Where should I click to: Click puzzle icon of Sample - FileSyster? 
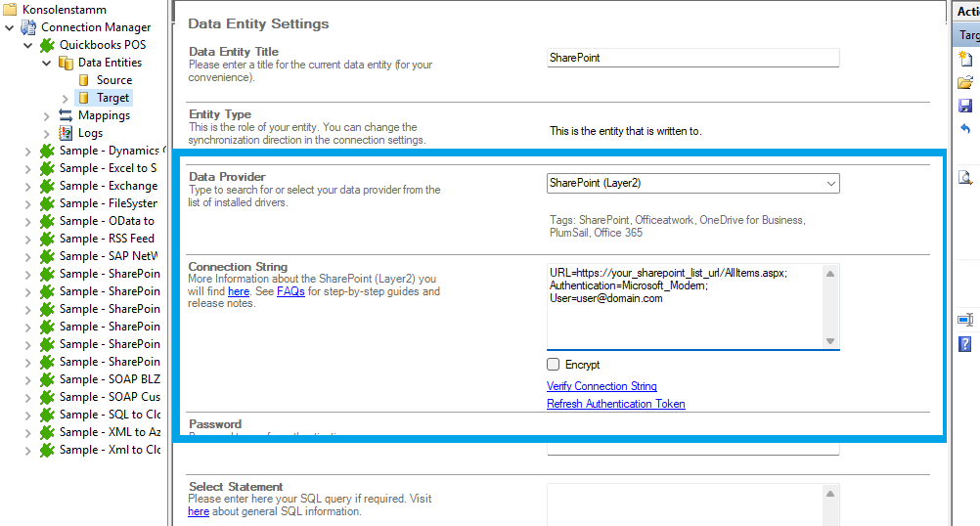pyautogui.click(x=47, y=203)
